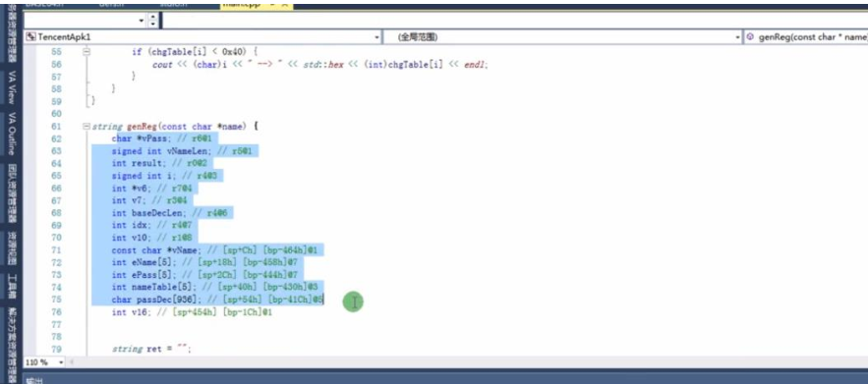Open the genReg function navigation dropdown
The width and height of the screenshot is (868, 384).
[x=805, y=37]
